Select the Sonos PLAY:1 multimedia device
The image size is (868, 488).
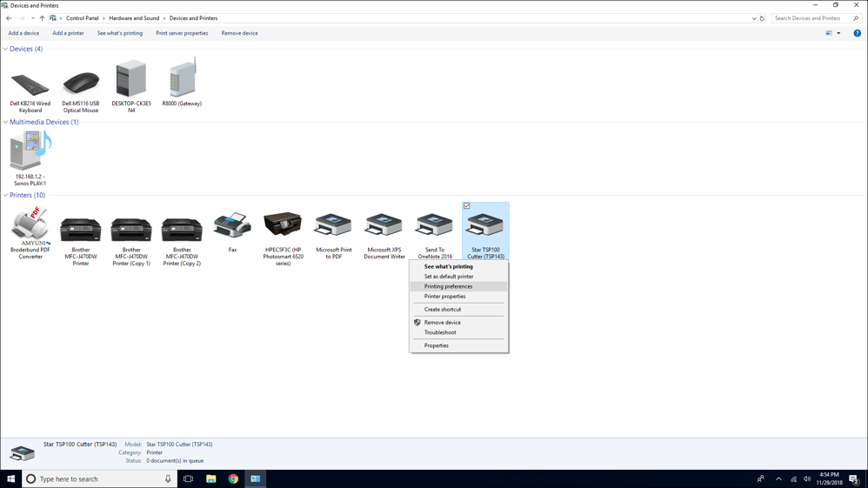30,150
